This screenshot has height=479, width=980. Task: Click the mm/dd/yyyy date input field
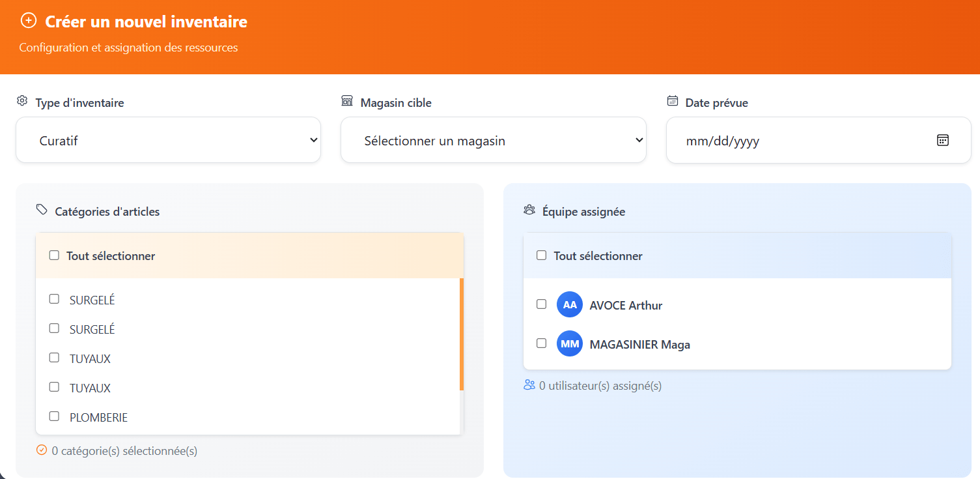click(x=781, y=141)
